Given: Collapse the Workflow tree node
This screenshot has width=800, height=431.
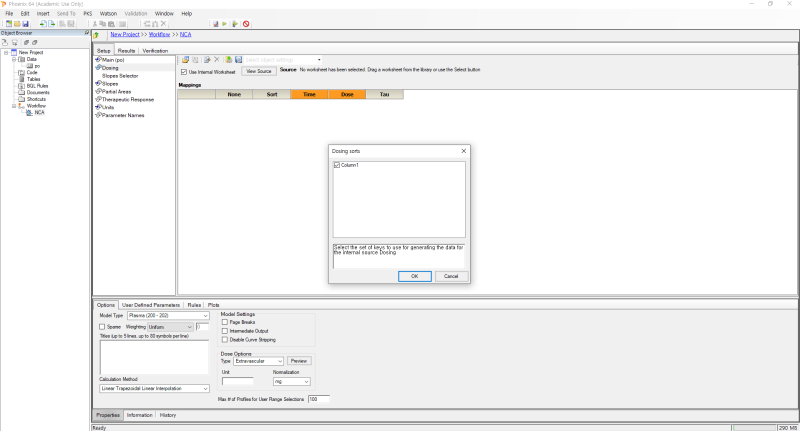Looking at the screenshot, I should click(x=14, y=106).
